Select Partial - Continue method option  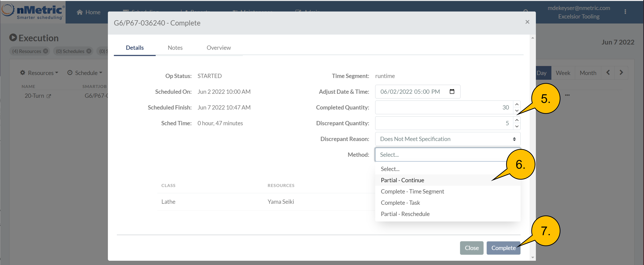click(402, 180)
